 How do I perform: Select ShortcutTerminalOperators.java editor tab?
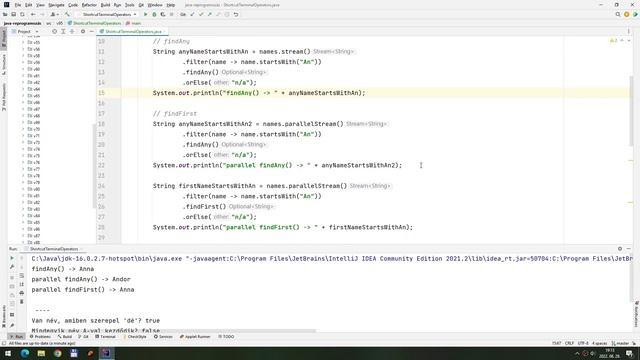[133, 31]
